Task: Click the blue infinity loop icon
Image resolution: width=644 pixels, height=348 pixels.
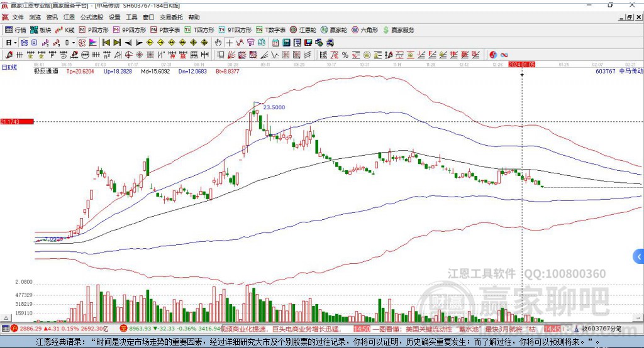Action: click(504, 55)
